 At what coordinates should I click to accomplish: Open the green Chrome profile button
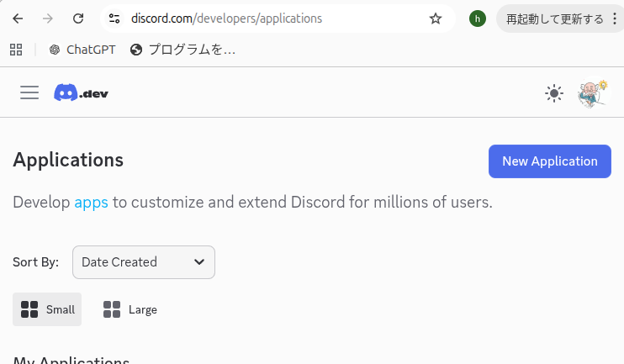[478, 18]
